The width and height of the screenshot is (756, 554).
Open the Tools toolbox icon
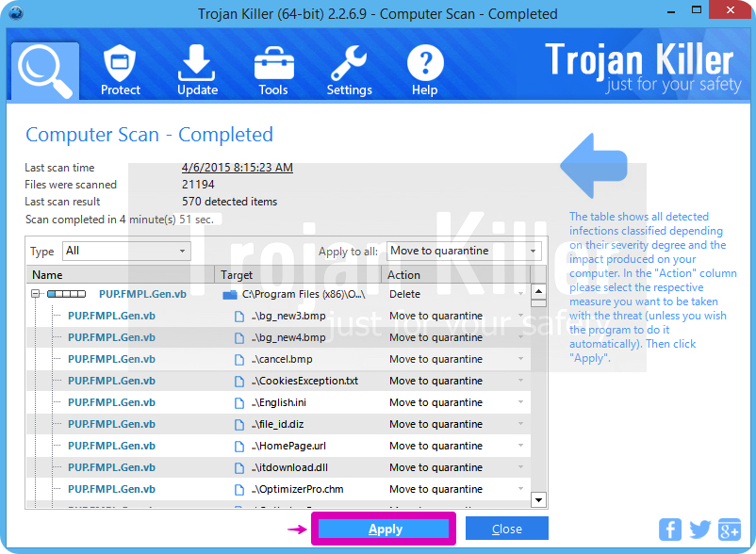pyautogui.click(x=273, y=71)
